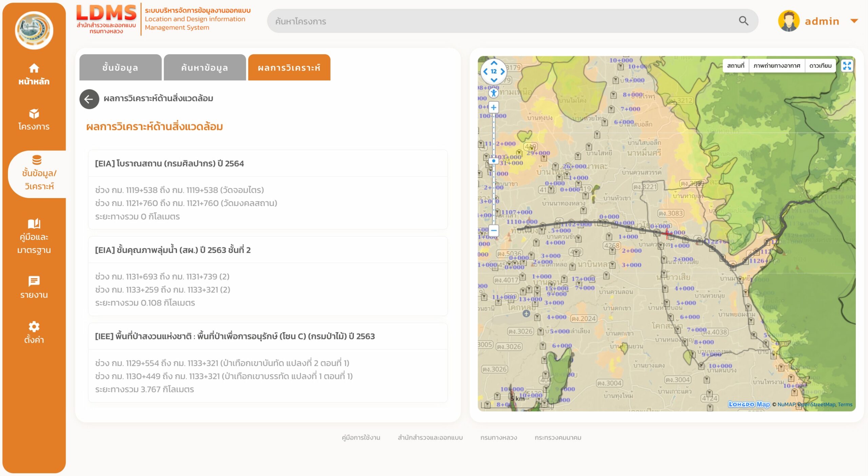Click the ค้นหาโครงการ search field
The width and height of the screenshot is (868, 476).
coord(502,21)
